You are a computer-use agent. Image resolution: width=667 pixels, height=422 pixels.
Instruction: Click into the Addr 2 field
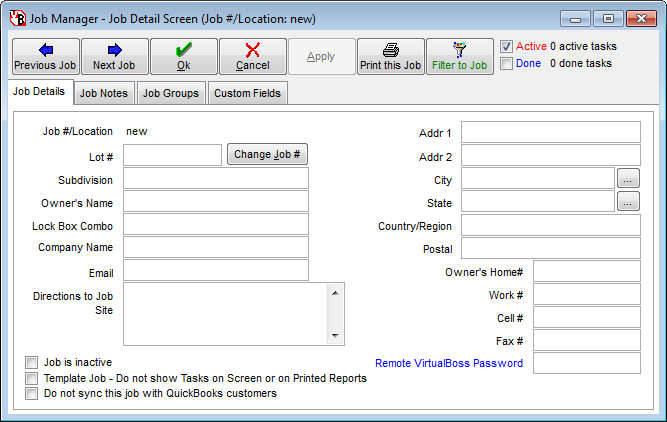[x=551, y=155]
